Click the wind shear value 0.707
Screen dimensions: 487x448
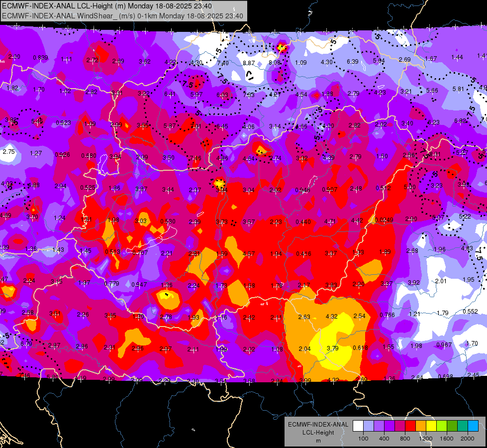tap(140, 252)
